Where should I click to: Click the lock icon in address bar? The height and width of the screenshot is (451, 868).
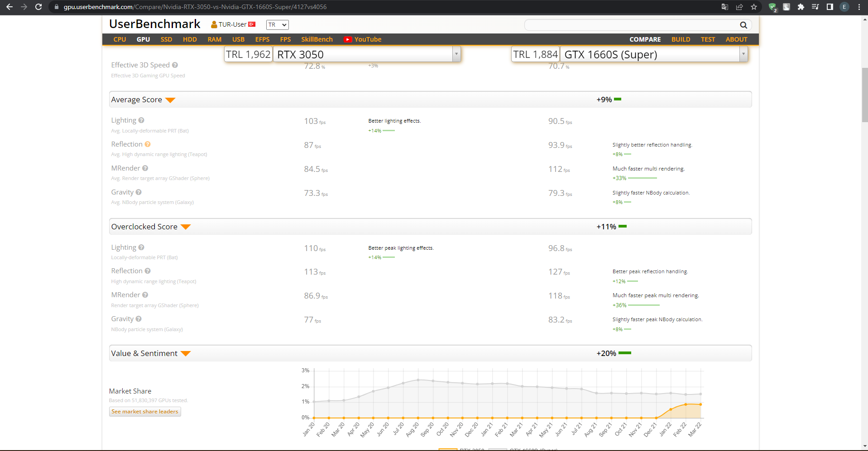tap(57, 7)
